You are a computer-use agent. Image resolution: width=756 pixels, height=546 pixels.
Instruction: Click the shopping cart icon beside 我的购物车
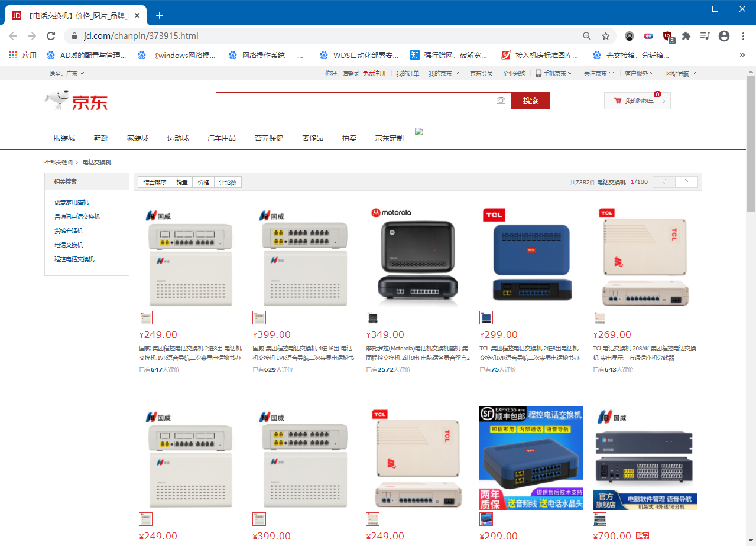(x=618, y=101)
